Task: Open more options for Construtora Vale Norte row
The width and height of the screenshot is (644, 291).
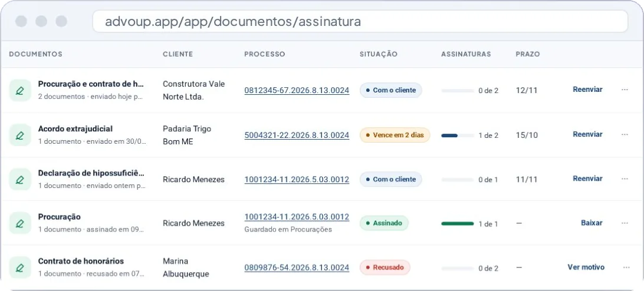Action: (x=625, y=90)
